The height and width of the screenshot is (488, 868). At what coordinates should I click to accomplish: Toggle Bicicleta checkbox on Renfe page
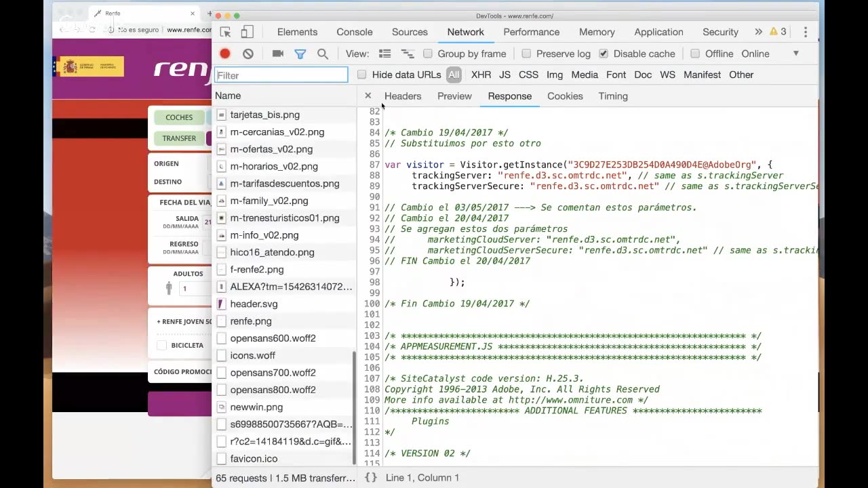coord(161,346)
